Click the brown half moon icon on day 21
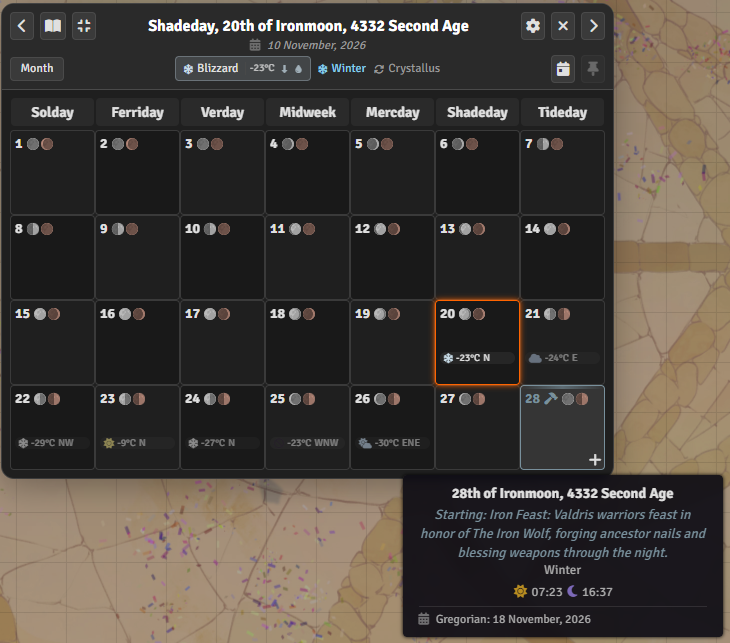The image size is (730, 643). click(564, 314)
